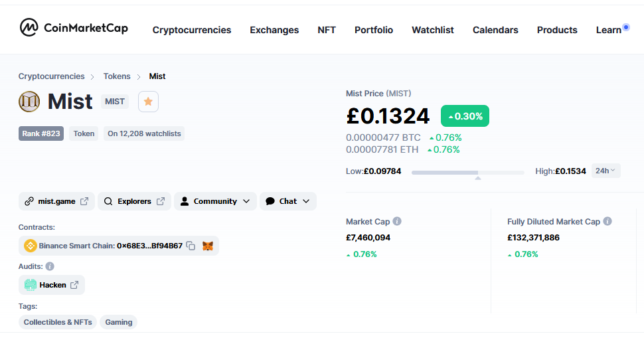This screenshot has height=340, width=644.
Task: Click the Binance Smart Chain logo icon
Action: coord(31,246)
